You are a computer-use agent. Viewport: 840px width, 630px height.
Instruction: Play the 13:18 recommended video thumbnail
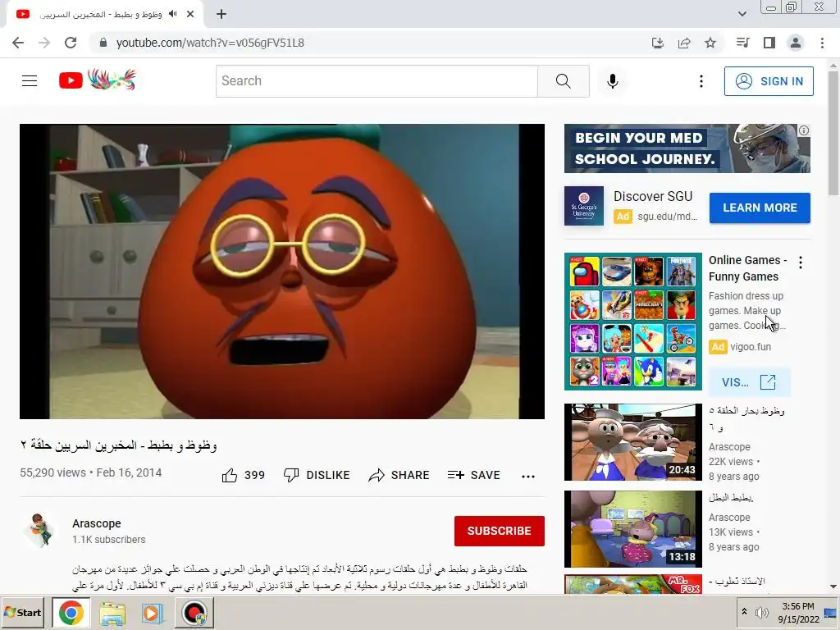pyautogui.click(x=632, y=529)
